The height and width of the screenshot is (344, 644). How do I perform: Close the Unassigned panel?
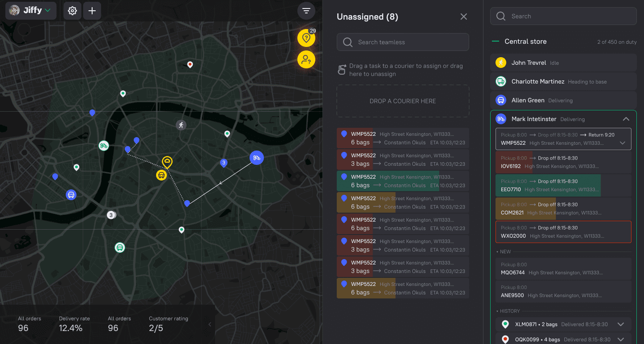(463, 17)
